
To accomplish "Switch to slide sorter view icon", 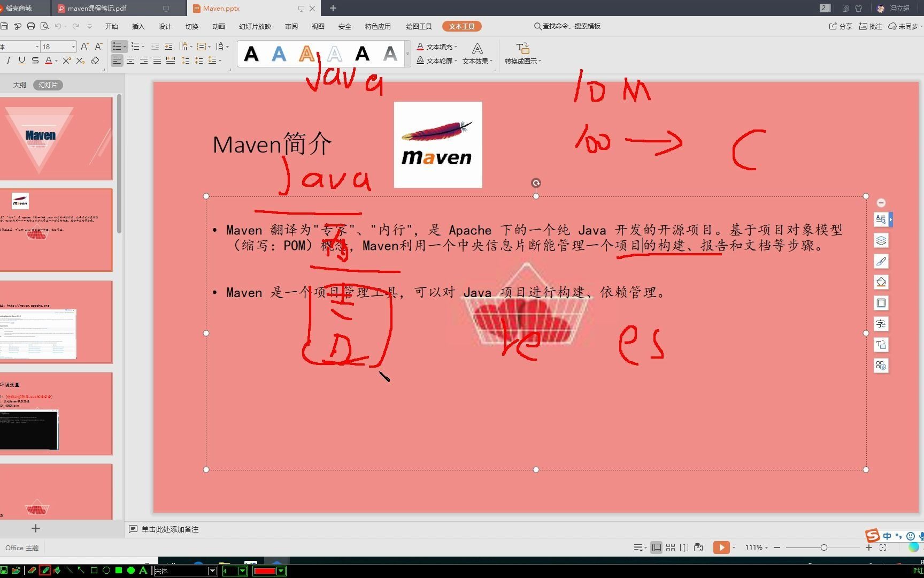I will pos(671,547).
